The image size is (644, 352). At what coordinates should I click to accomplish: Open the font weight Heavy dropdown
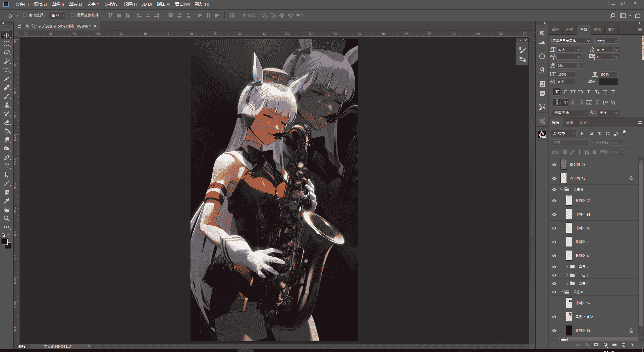coord(615,41)
